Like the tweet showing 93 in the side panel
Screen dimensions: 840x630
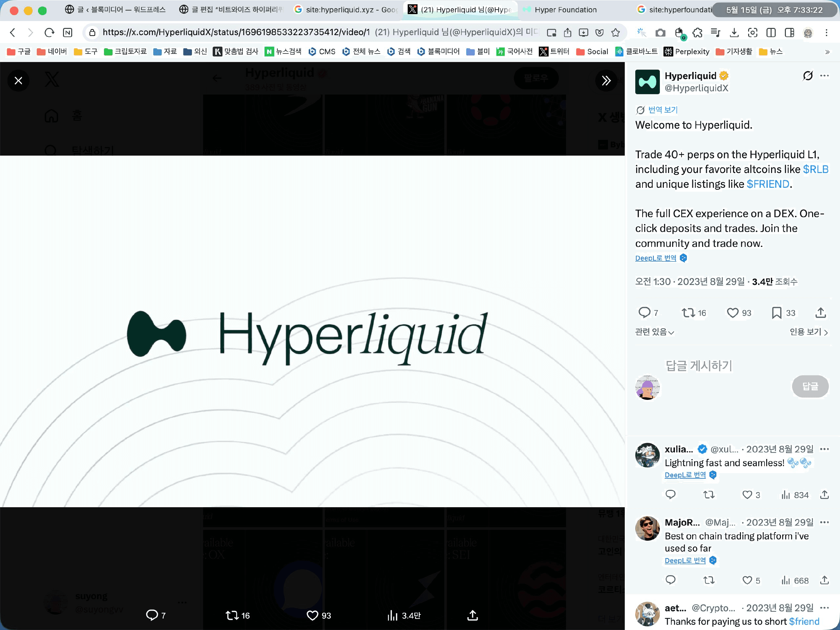click(x=739, y=313)
